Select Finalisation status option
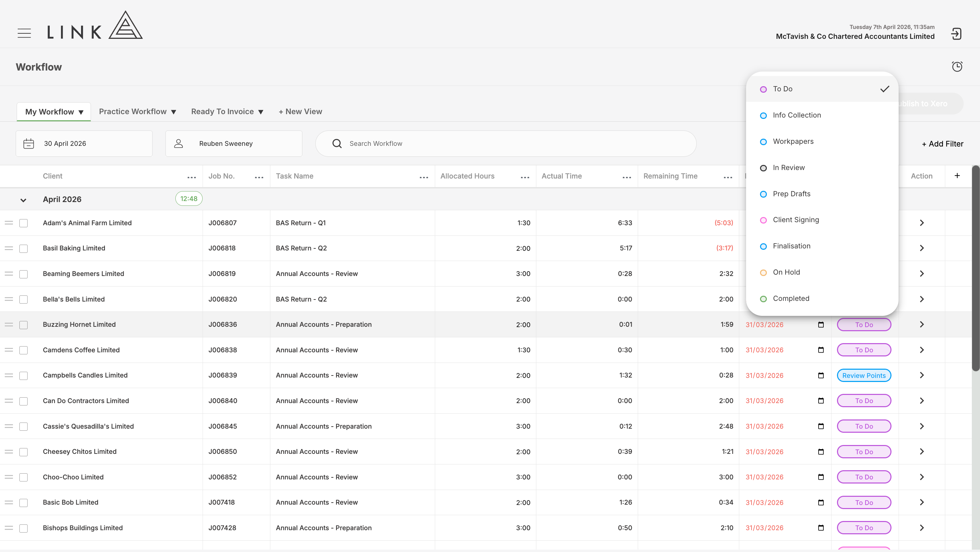Viewport: 980px width, 552px height. coord(822,246)
